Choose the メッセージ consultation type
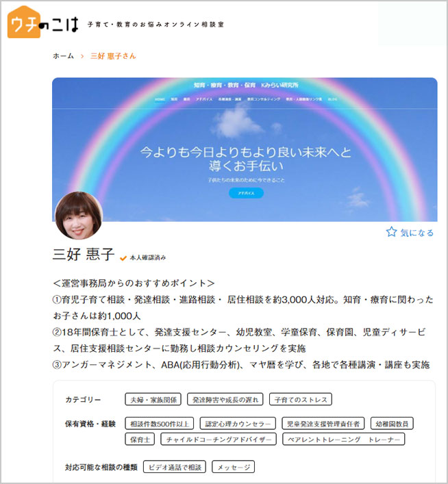 pyautogui.click(x=234, y=467)
